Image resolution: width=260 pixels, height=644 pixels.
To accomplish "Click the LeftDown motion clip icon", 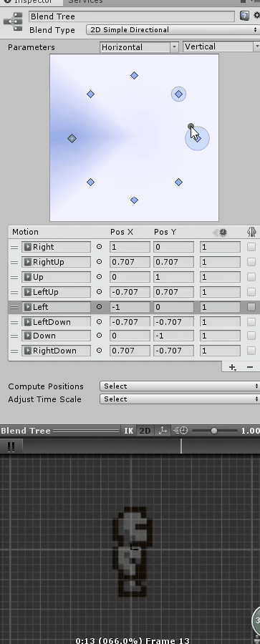I will pyautogui.click(x=27, y=322).
